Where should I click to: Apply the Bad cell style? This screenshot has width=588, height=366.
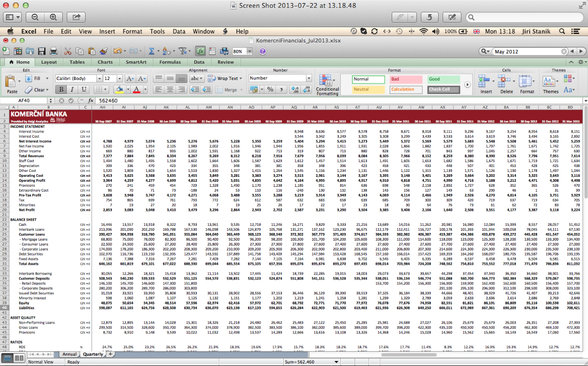click(x=406, y=79)
